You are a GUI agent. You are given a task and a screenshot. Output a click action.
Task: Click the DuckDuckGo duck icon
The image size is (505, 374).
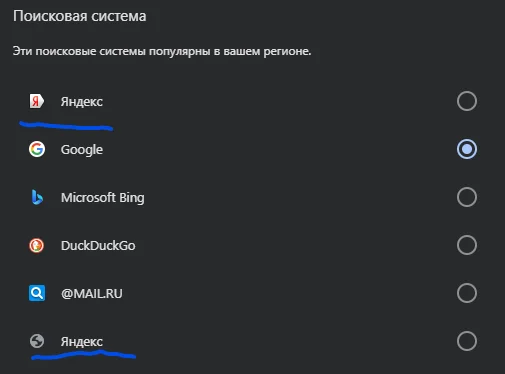pos(37,245)
